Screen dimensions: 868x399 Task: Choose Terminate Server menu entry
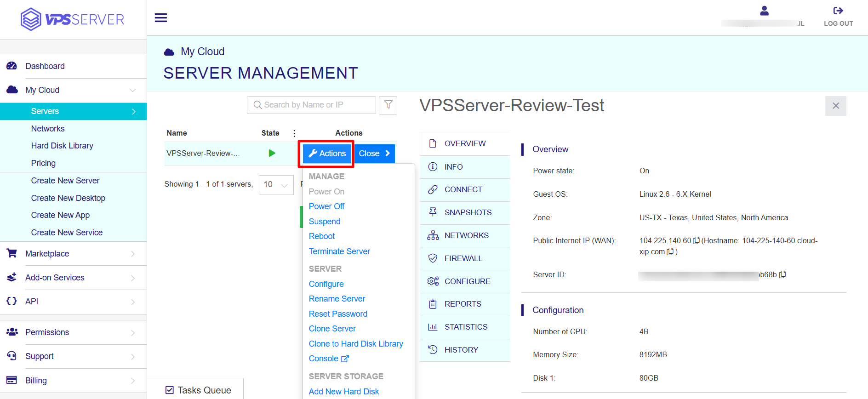pyautogui.click(x=339, y=251)
